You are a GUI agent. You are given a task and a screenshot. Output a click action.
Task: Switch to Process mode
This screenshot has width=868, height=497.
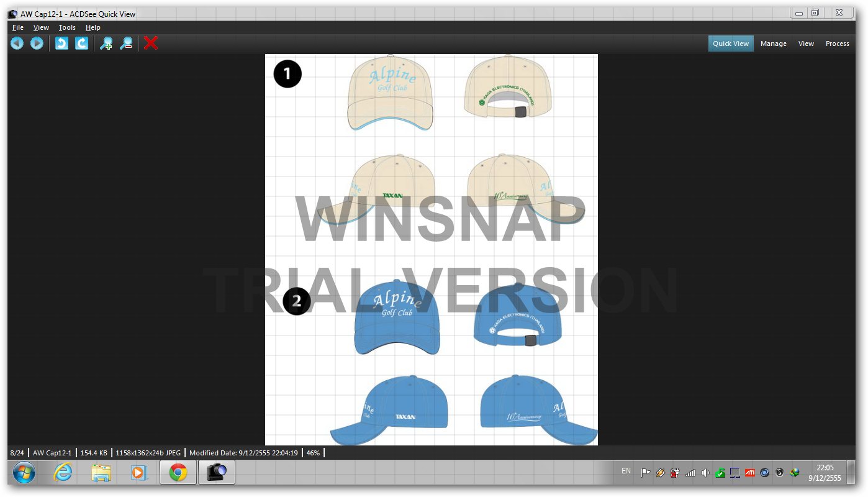(837, 43)
